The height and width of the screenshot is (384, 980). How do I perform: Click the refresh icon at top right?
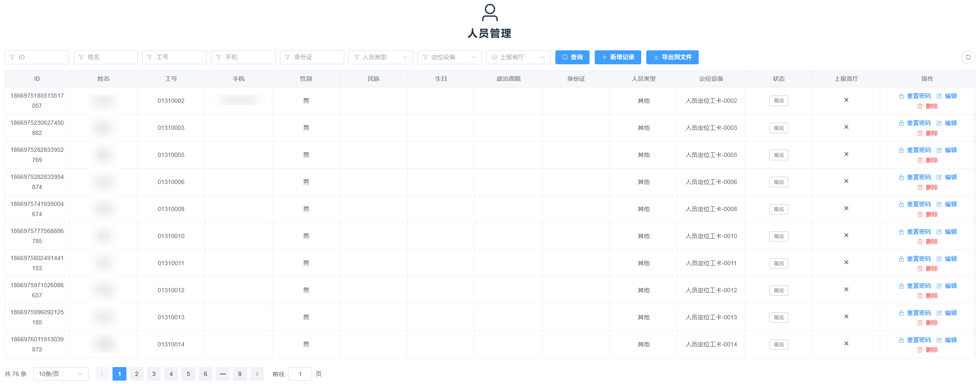click(x=968, y=57)
